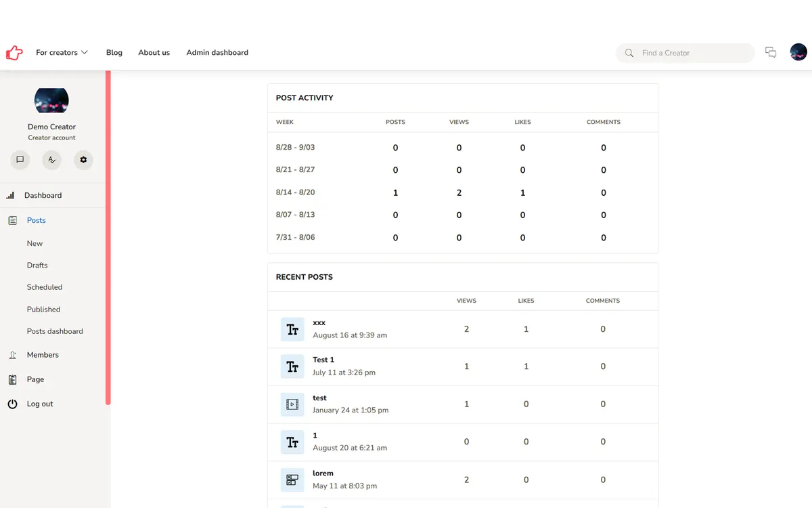Click the Log out power icon
This screenshot has width=812, height=508.
[12, 404]
